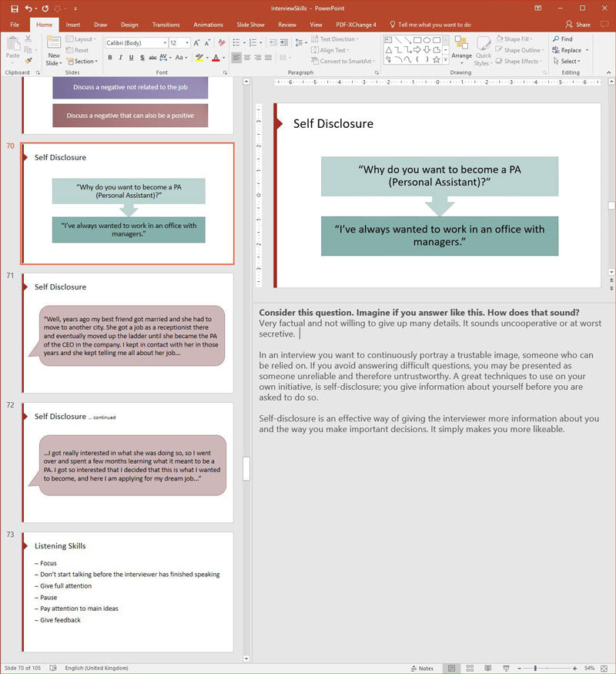The image size is (616, 674).
Task: Expand the Shapes gallery with the More arrow
Action: pos(446,60)
